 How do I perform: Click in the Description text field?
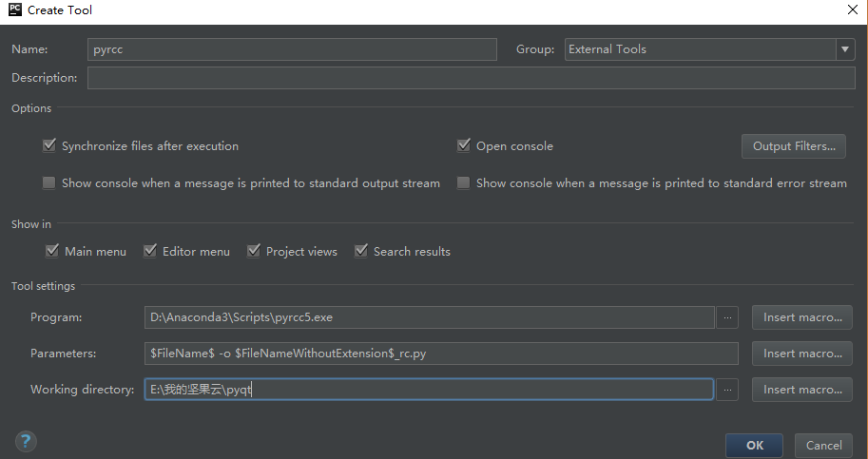pyautogui.click(x=471, y=78)
